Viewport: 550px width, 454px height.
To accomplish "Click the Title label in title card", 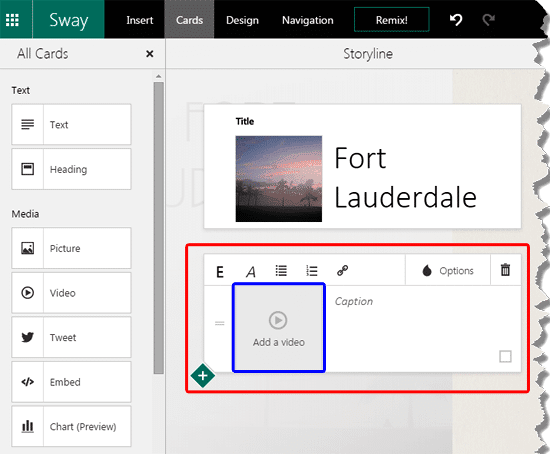I will [245, 121].
